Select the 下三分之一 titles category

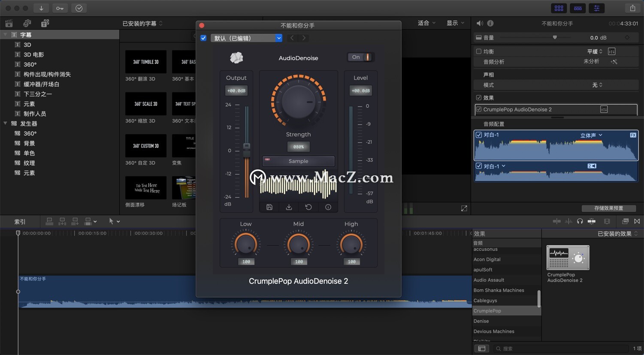pos(38,94)
